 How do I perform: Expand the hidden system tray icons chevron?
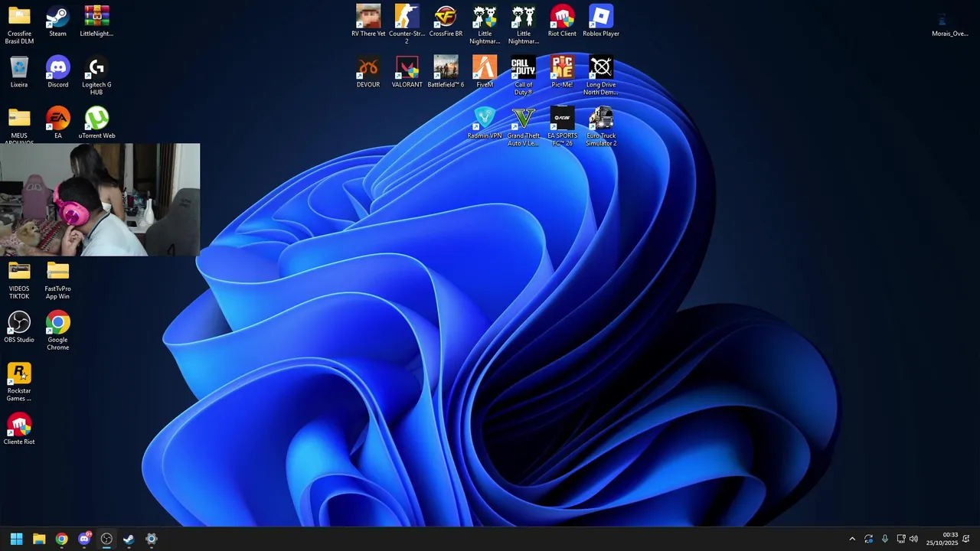pos(852,540)
